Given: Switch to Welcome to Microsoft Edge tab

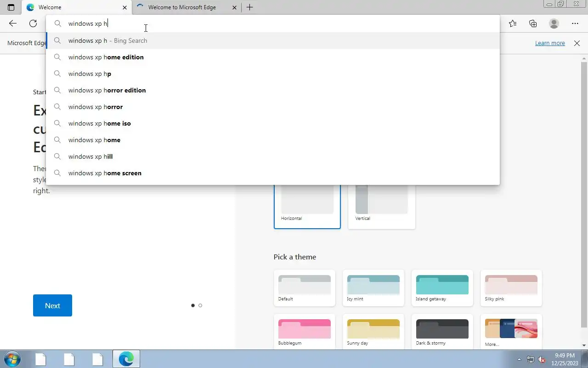Looking at the screenshot, I should tap(187, 7).
